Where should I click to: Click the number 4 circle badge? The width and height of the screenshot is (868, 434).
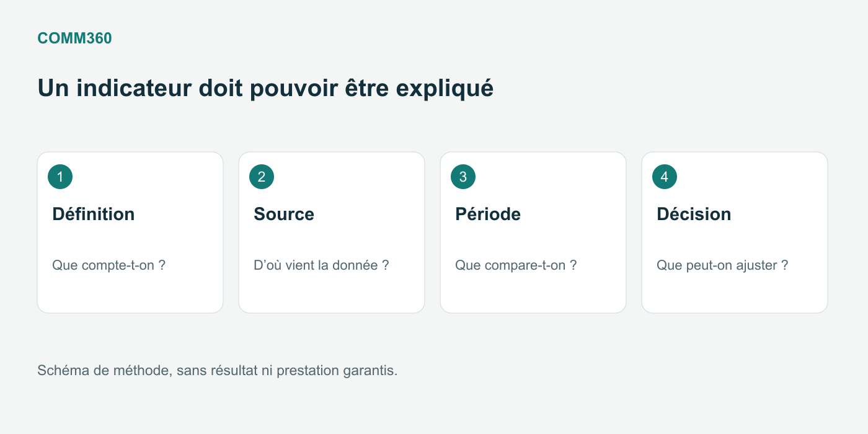tap(665, 177)
